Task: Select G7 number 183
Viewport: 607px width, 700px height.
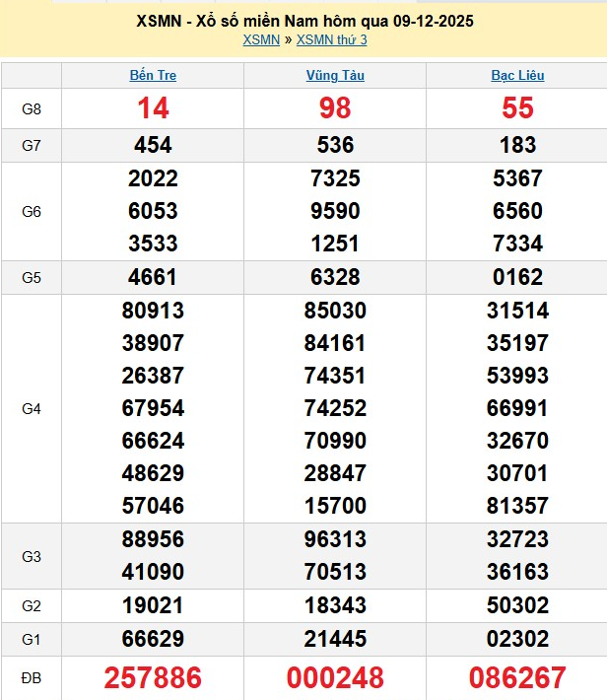Action: click(x=517, y=145)
